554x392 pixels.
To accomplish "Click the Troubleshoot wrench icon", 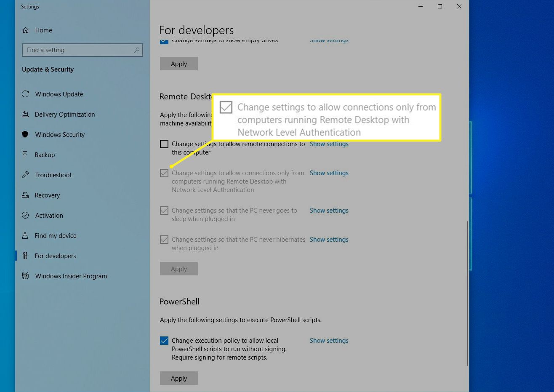I will [25, 175].
